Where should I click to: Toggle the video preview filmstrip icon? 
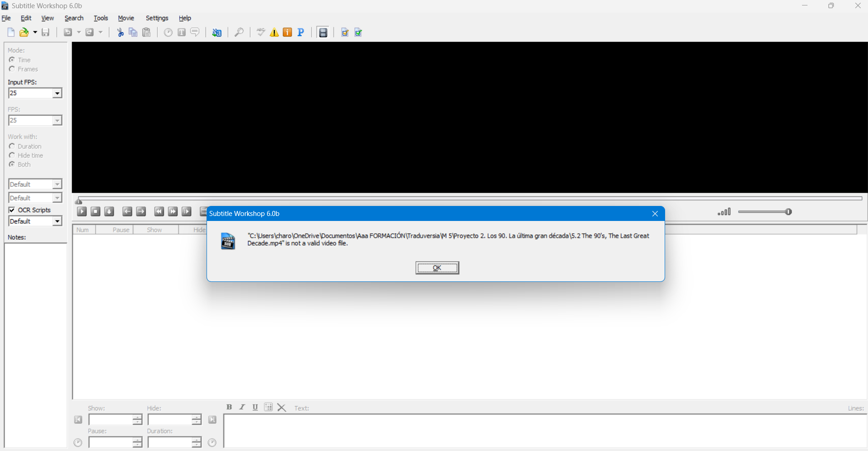323,32
